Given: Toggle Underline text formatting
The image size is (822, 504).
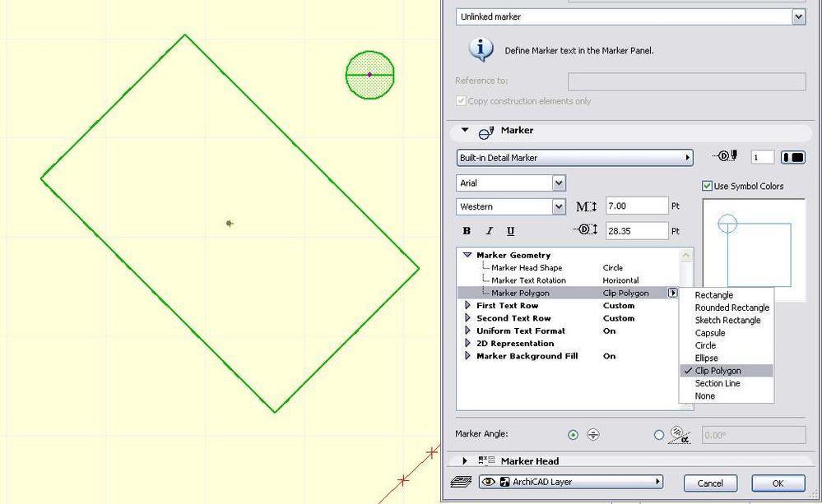Looking at the screenshot, I should [x=511, y=231].
